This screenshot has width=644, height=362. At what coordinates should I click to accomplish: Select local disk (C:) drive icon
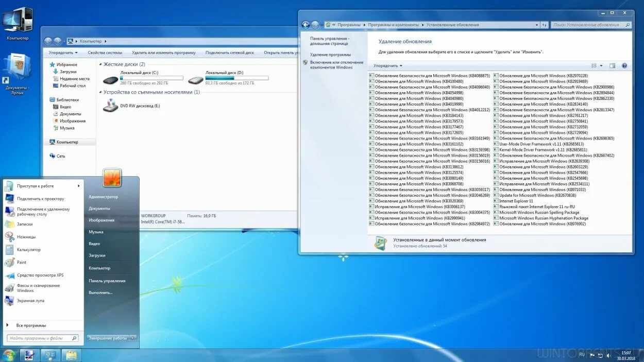[111, 80]
